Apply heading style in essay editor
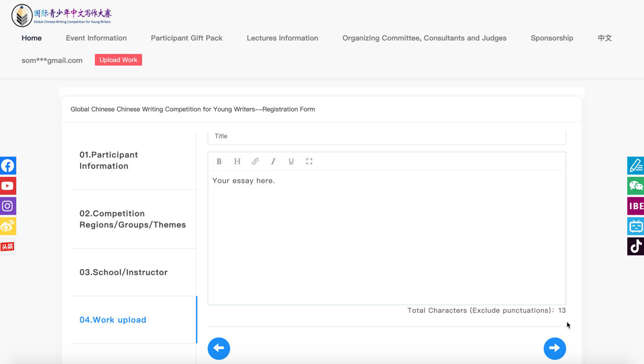The height and width of the screenshot is (364, 644). coord(237,161)
